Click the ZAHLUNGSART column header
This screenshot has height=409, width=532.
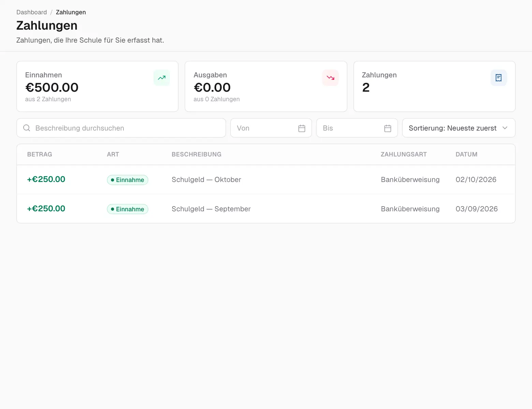point(404,154)
